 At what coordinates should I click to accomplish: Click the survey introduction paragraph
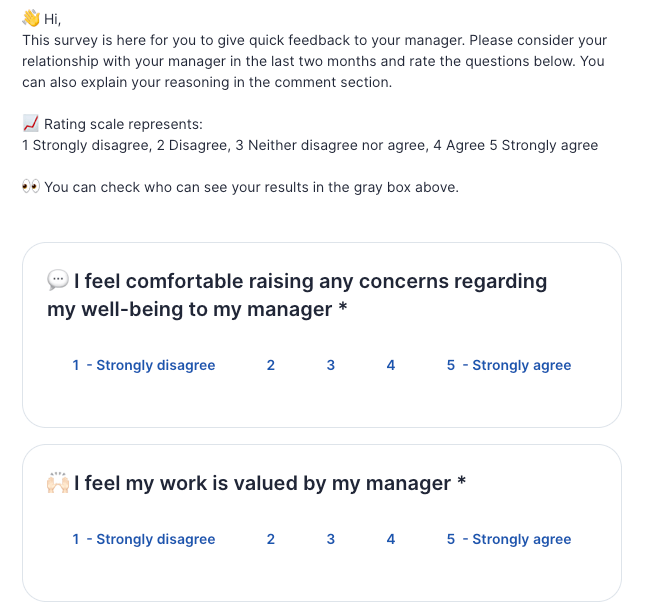point(314,61)
